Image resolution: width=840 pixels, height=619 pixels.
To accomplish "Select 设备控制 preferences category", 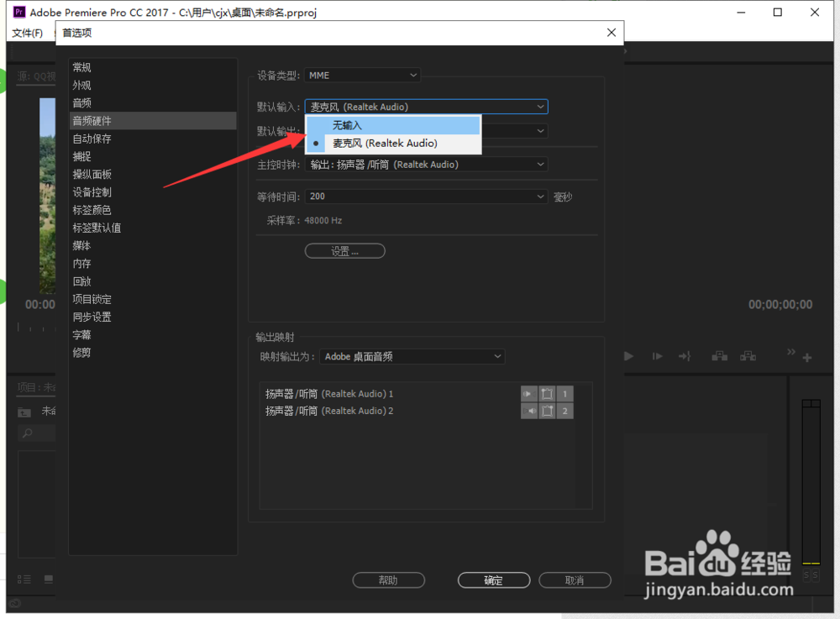I will 153,192.
